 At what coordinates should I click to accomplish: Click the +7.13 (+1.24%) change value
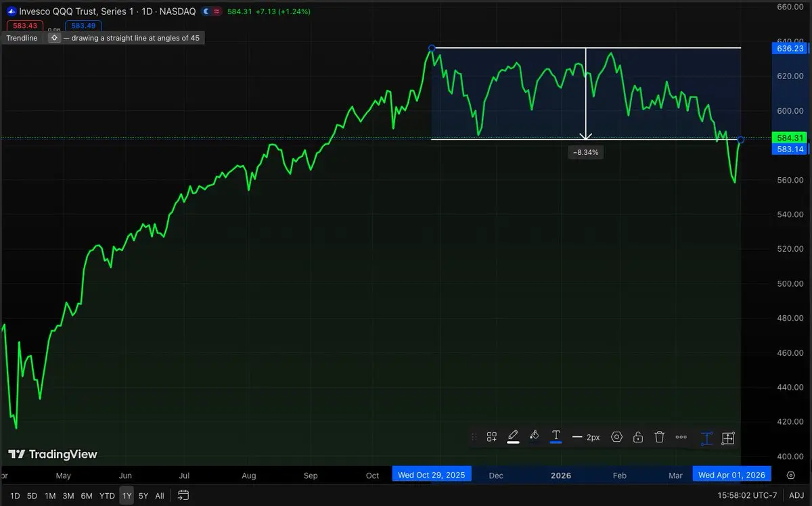[x=282, y=11]
